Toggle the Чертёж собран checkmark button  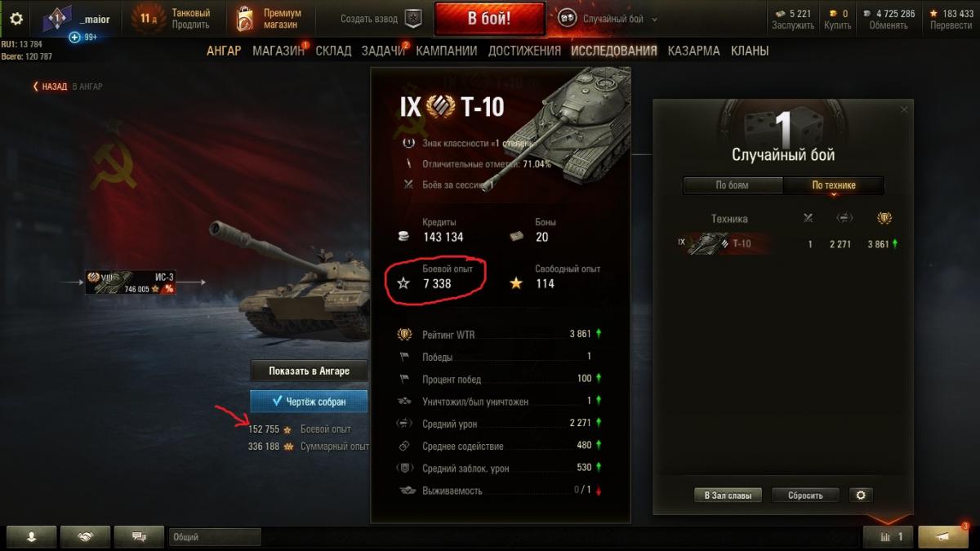coord(309,402)
